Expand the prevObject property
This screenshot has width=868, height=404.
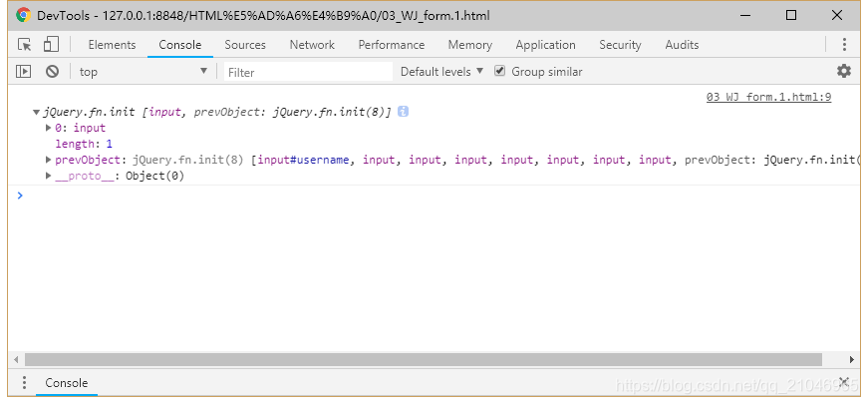pos(48,161)
